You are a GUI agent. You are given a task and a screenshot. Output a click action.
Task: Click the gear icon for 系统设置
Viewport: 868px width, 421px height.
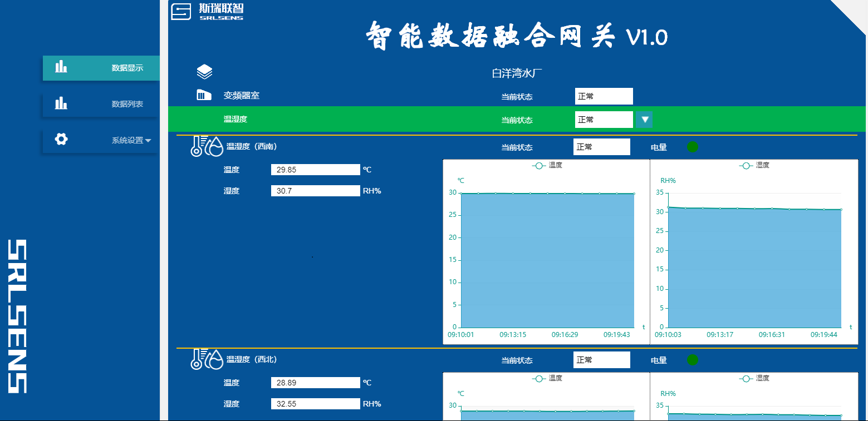point(61,140)
